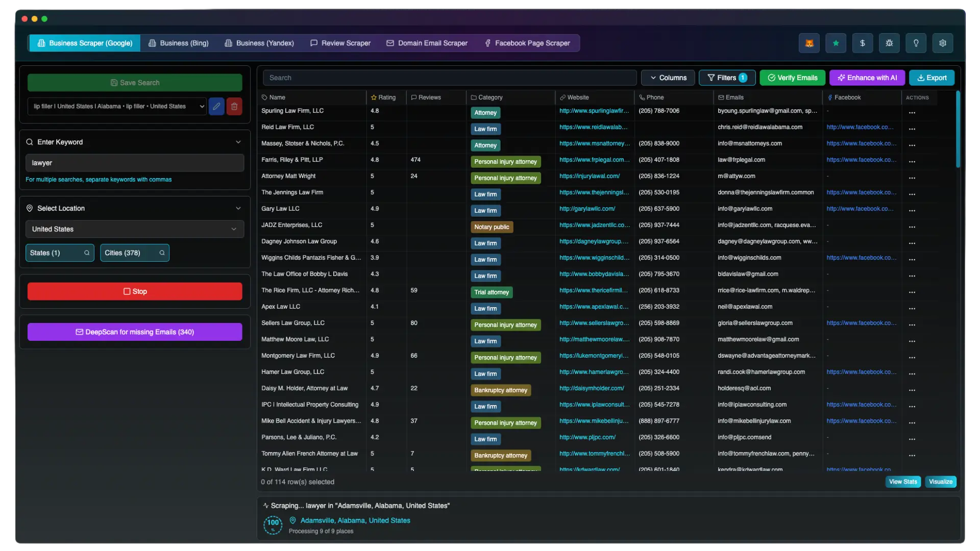Open the Domain Email Scraper tab
980x551 pixels.
(x=427, y=43)
